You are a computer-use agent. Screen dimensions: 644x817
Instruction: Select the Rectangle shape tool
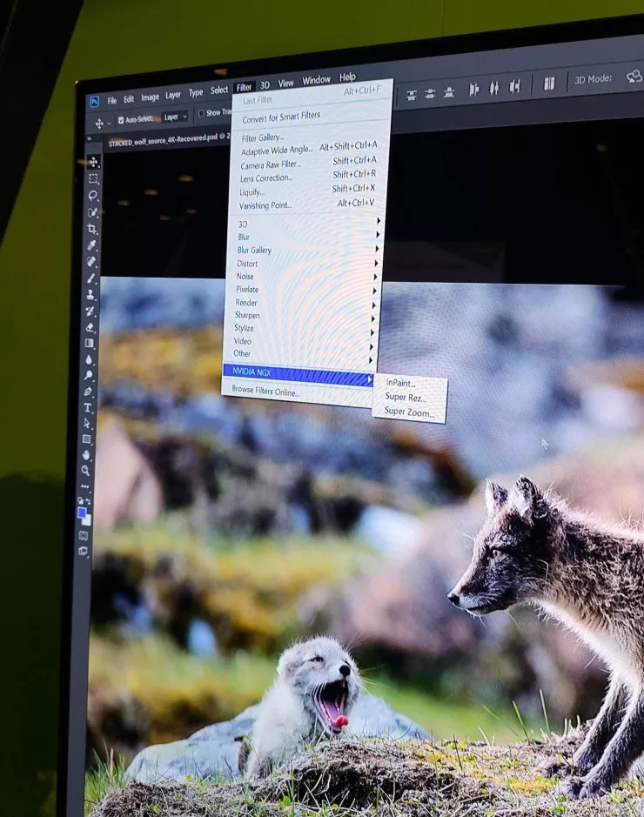click(86, 439)
